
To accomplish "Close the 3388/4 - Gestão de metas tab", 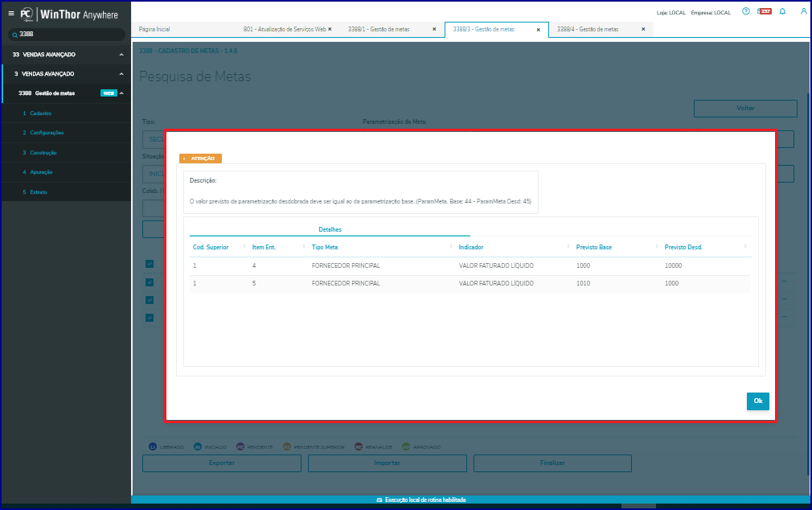I will [x=643, y=30].
